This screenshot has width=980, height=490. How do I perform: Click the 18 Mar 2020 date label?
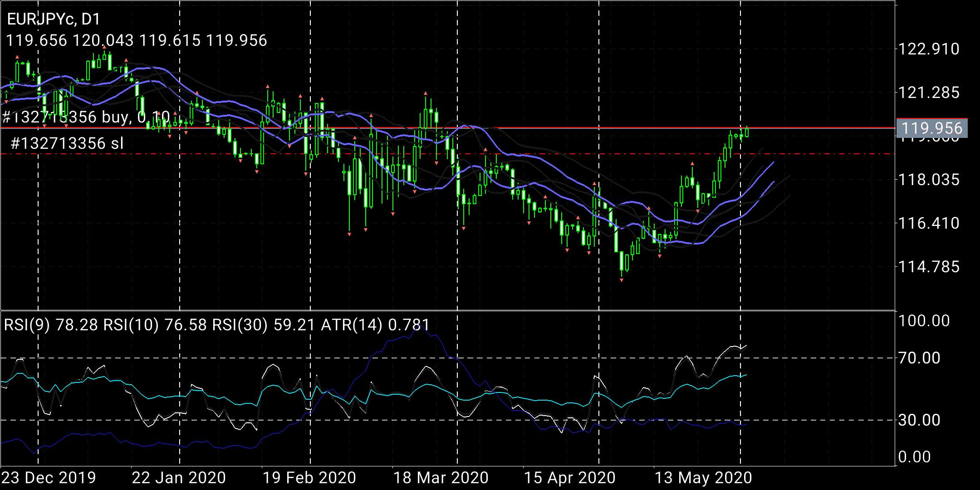tap(441, 478)
